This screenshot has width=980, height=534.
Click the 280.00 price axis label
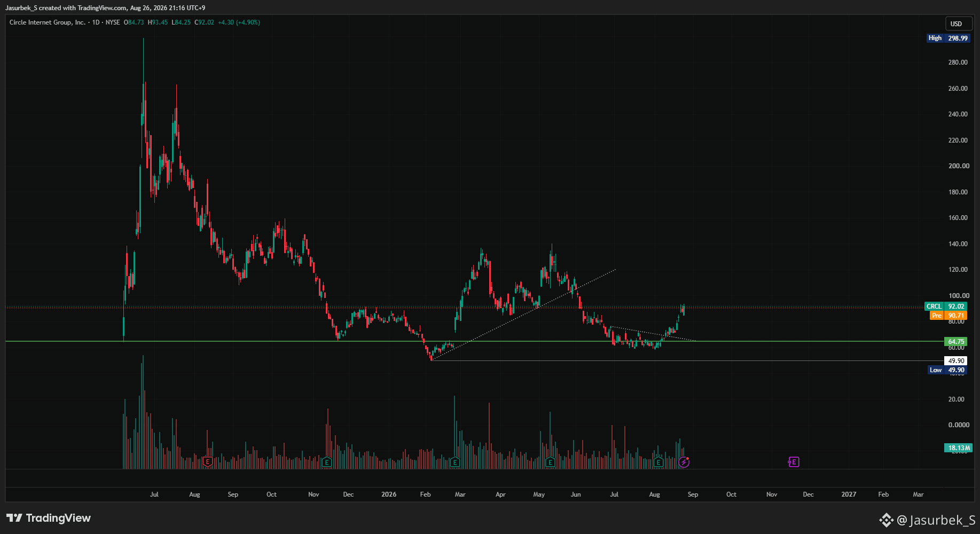click(x=958, y=62)
